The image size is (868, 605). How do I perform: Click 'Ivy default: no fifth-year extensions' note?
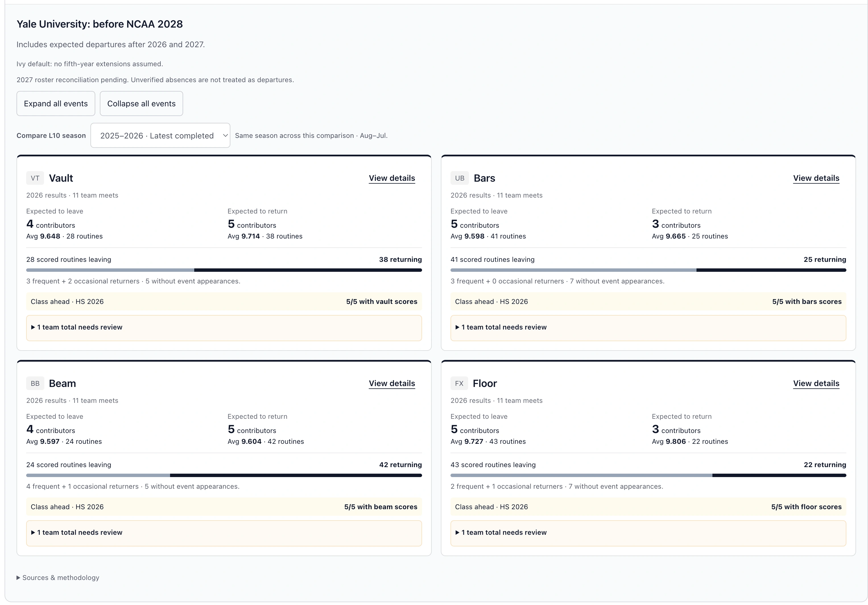click(x=90, y=64)
